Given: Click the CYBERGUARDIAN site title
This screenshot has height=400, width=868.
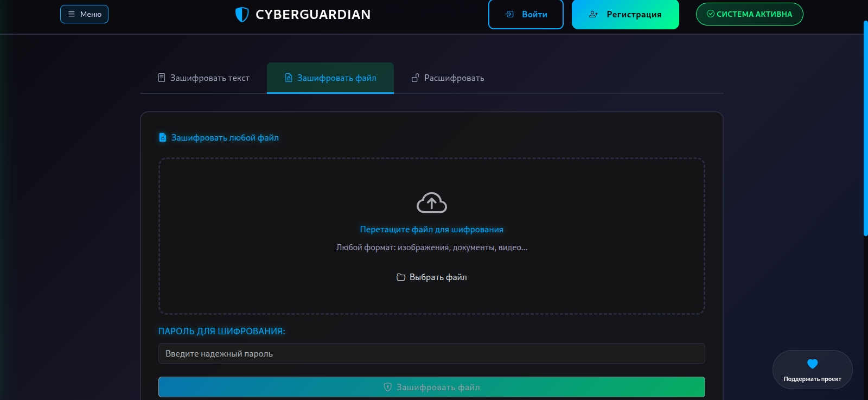Looking at the screenshot, I should [313, 15].
